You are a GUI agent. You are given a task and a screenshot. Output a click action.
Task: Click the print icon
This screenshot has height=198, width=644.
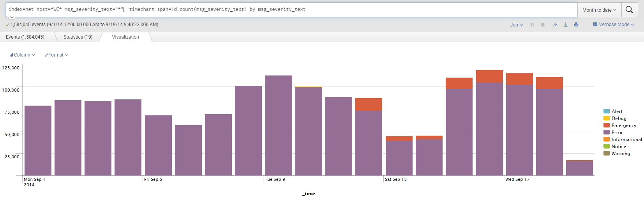576,25
